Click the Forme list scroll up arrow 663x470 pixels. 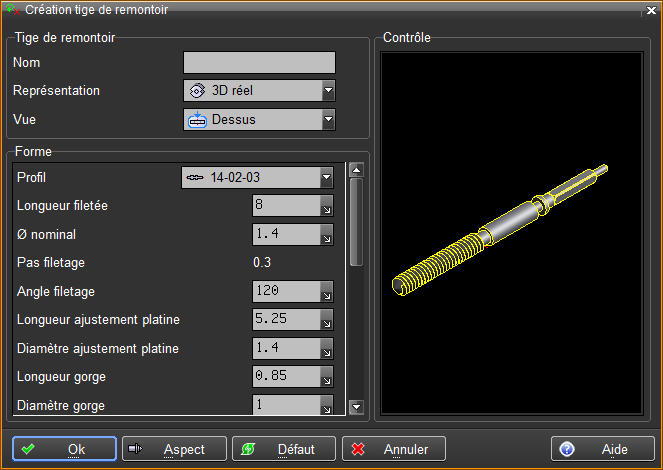[356, 170]
